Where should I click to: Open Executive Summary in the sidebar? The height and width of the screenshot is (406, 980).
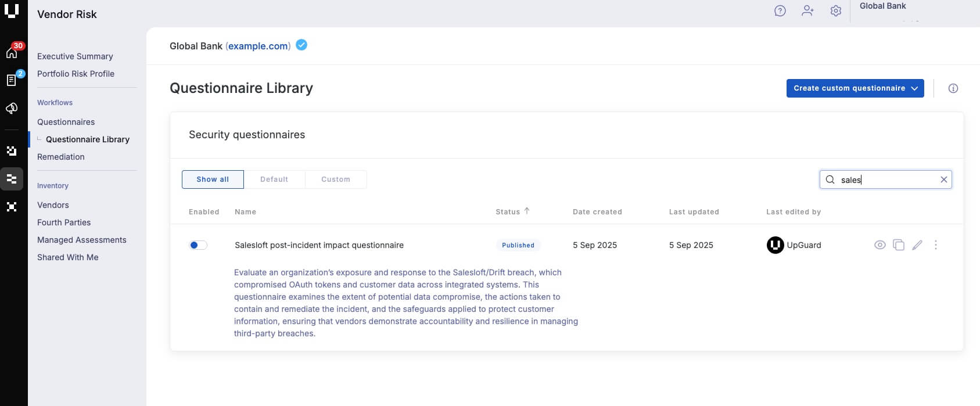[x=75, y=56]
